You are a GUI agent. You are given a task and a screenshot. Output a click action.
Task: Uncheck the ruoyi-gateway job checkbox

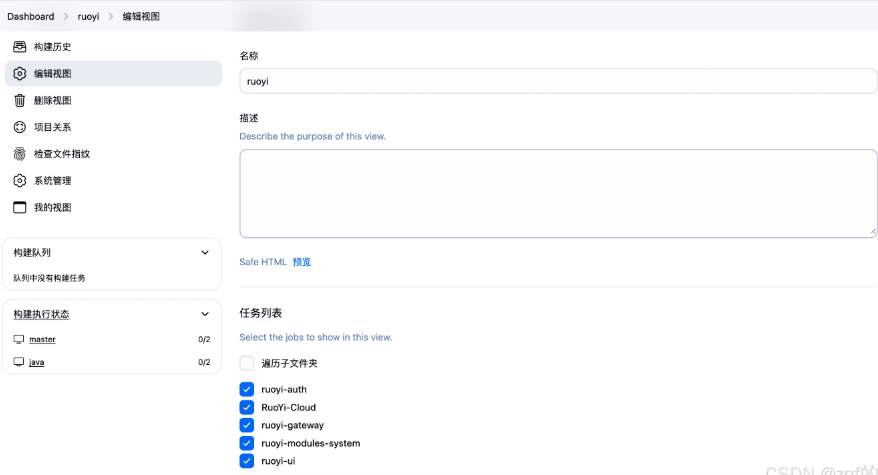247,425
